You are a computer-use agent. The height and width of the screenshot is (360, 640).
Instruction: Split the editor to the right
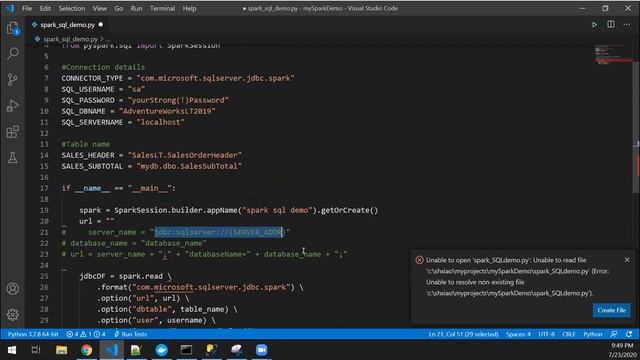point(611,24)
